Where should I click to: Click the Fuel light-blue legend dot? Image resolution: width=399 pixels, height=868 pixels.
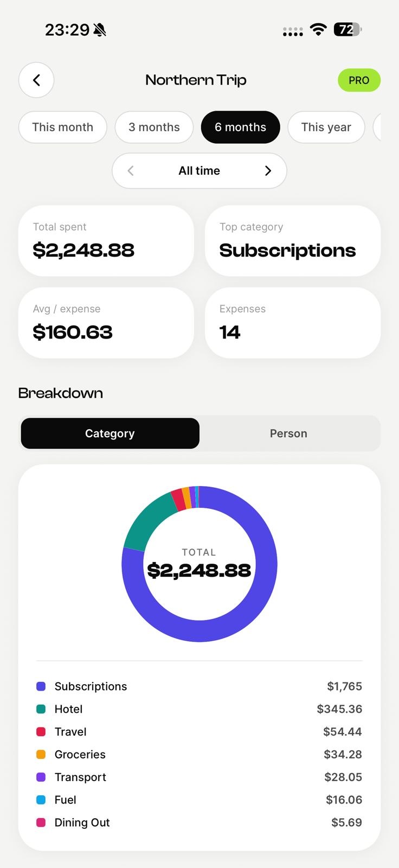point(41,800)
